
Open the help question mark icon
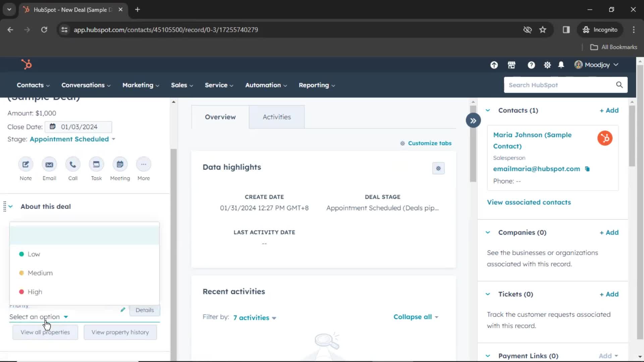[531, 65]
